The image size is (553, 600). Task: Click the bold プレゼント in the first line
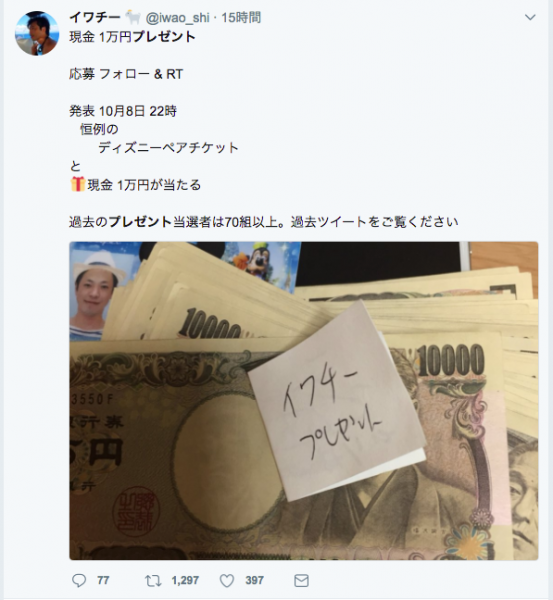pyautogui.click(x=164, y=37)
